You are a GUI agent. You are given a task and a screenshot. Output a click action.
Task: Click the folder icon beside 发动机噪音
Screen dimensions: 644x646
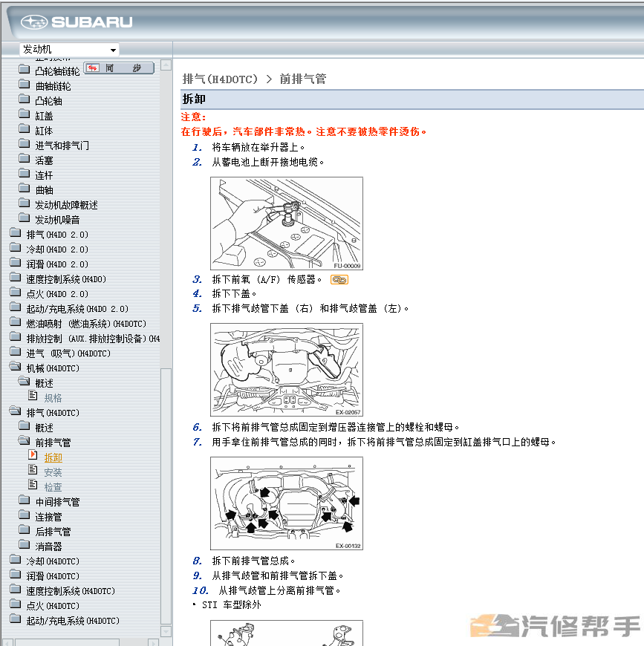click(x=25, y=218)
